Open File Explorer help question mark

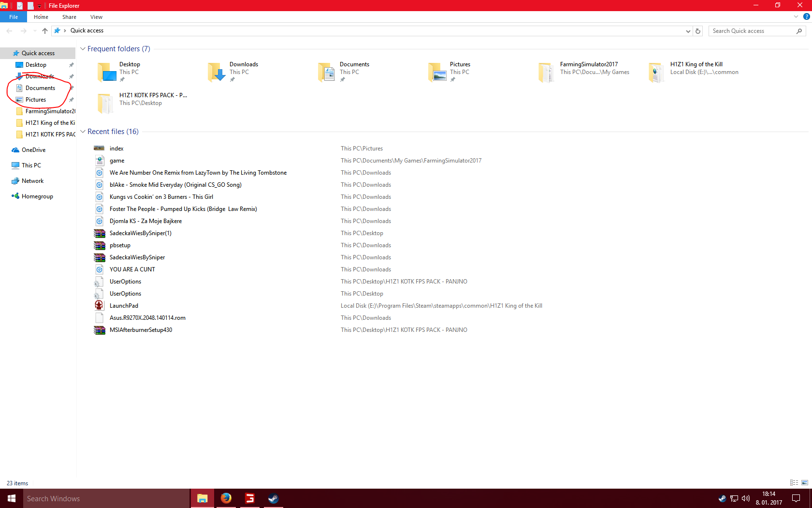point(806,16)
